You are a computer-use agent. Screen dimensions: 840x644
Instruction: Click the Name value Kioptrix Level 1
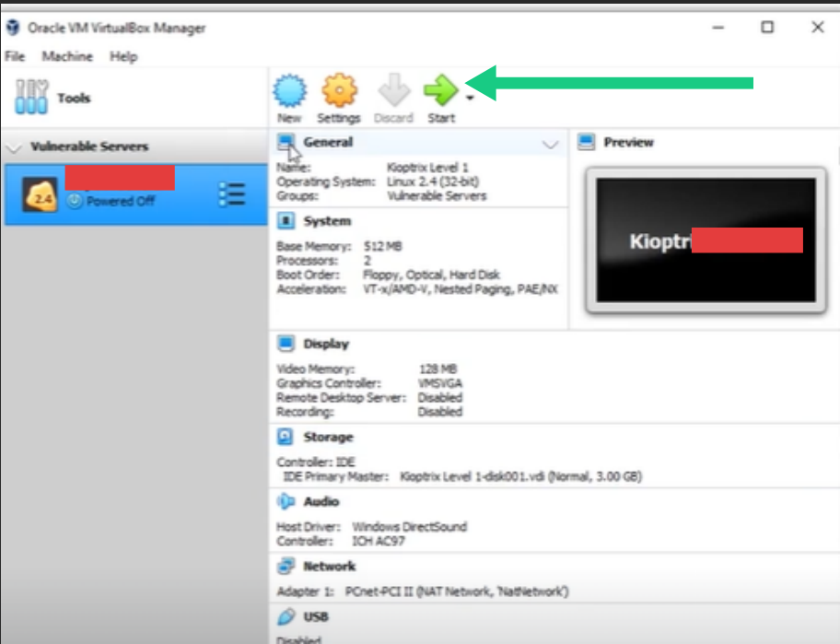[427, 167]
